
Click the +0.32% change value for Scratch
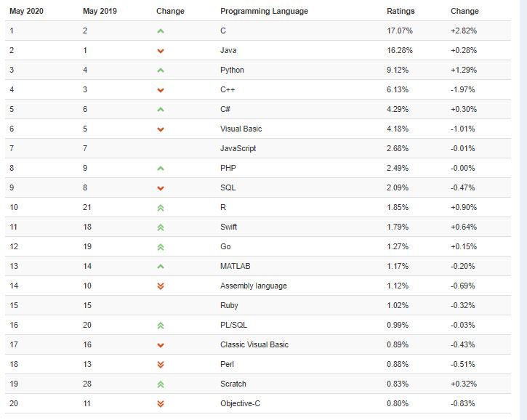coord(464,384)
